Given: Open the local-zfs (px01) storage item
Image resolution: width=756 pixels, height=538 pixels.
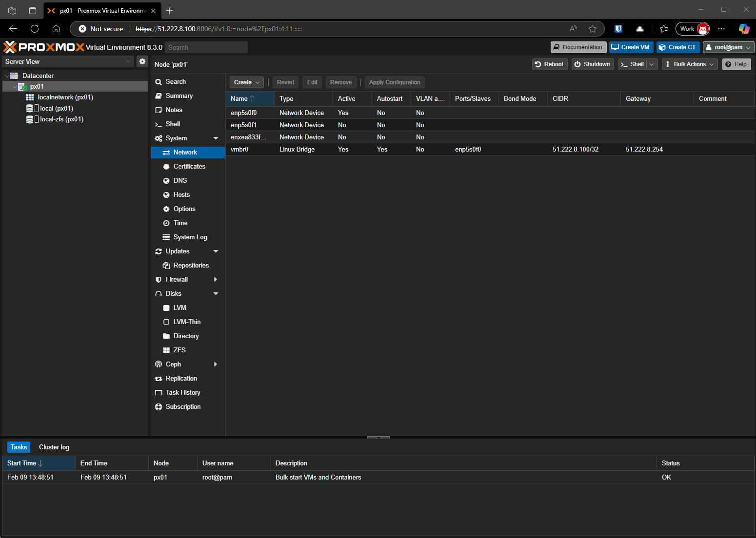Looking at the screenshot, I should [x=61, y=119].
